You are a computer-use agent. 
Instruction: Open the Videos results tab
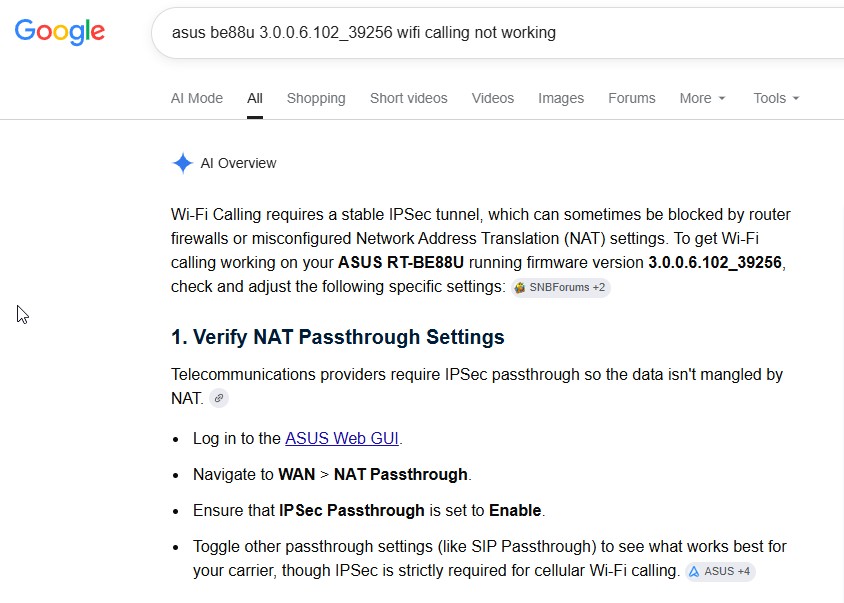[x=493, y=99]
